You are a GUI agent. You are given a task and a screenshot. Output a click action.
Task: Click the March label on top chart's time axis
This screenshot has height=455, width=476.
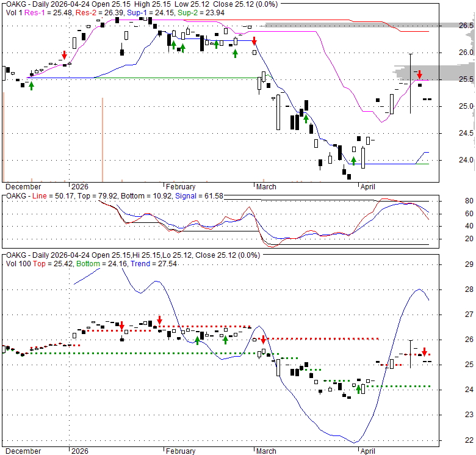pyautogui.click(x=265, y=187)
